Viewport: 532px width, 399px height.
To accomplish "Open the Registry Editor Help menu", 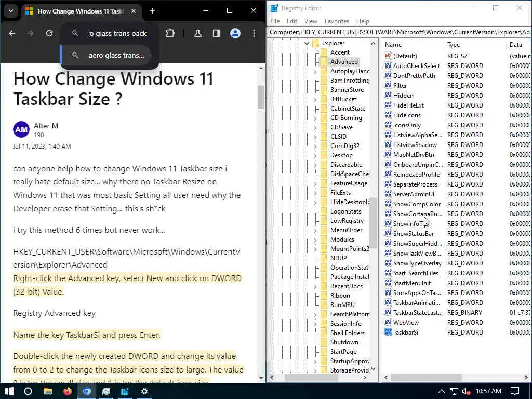I will click(x=363, y=21).
